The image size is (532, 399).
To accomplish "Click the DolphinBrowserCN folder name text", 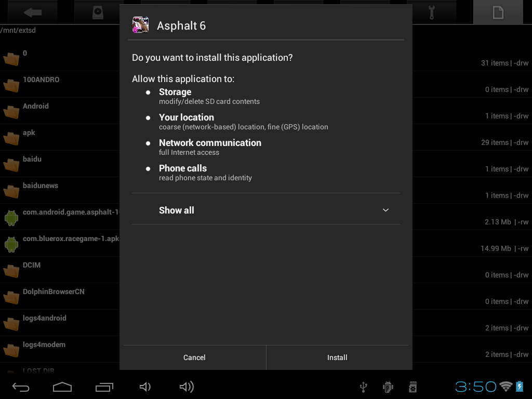I will pyautogui.click(x=54, y=291).
